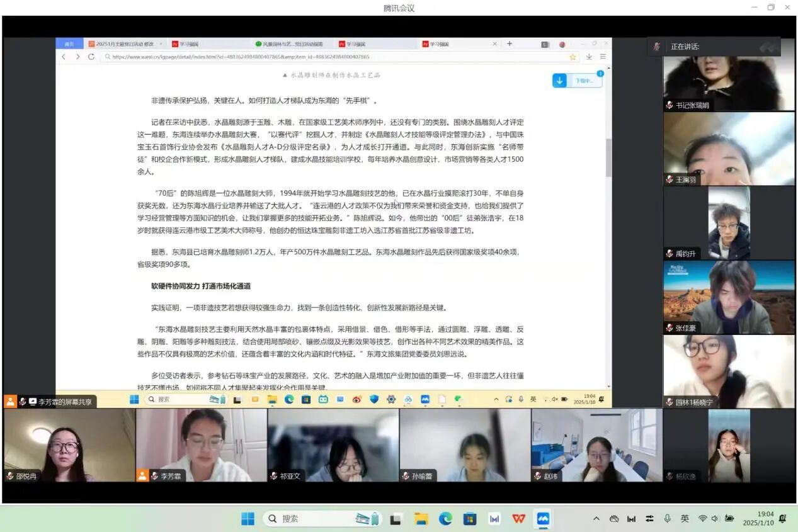Toggle the system tray microphone icon

tap(667, 519)
